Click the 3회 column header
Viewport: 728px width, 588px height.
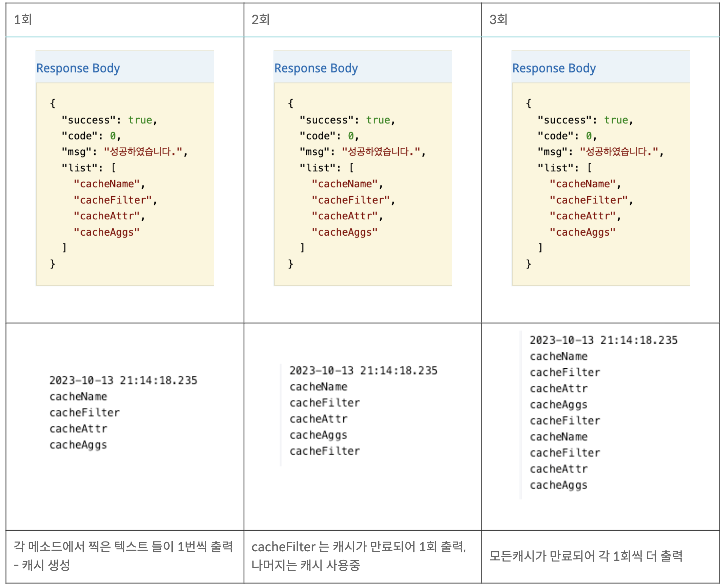(498, 19)
